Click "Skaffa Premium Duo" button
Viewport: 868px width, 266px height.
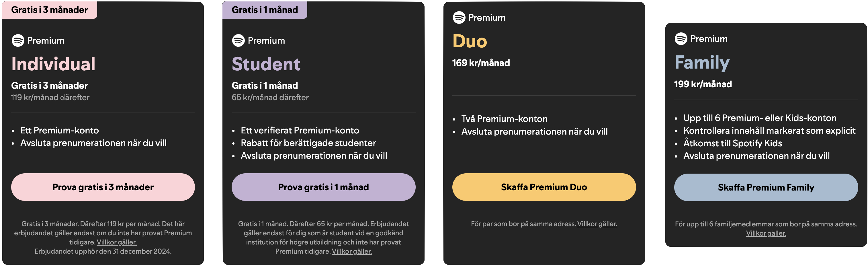click(544, 187)
